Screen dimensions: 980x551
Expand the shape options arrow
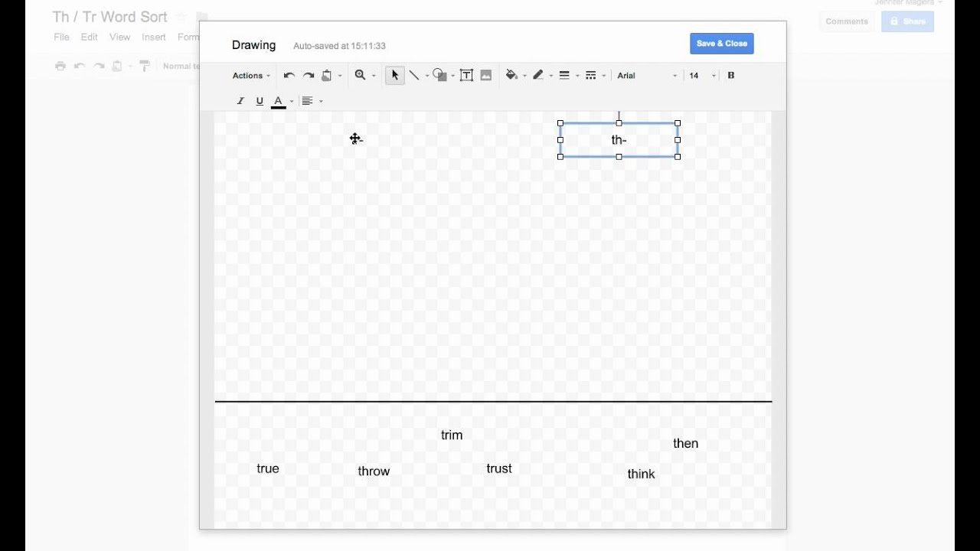(x=452, y=76)
